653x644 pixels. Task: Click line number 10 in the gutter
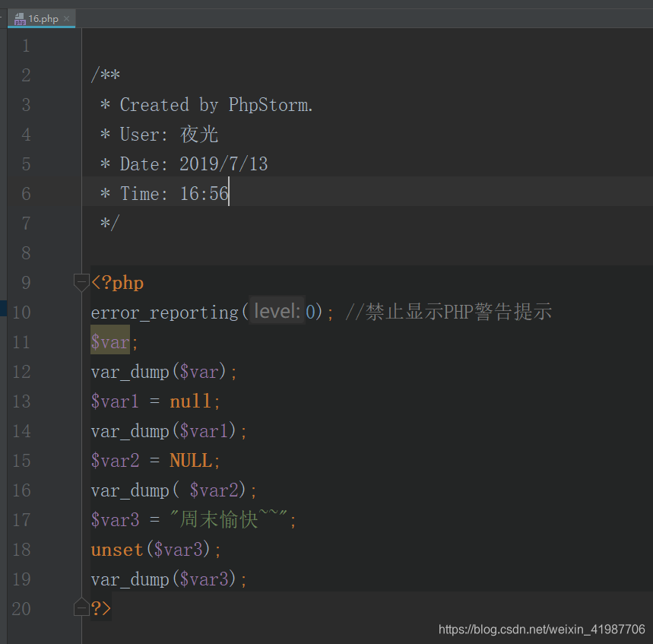pos(21,312)
